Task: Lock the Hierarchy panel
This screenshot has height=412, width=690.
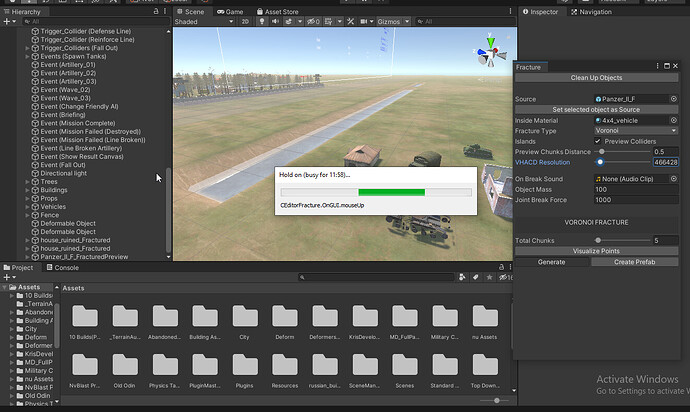Action: coord(156,11)
